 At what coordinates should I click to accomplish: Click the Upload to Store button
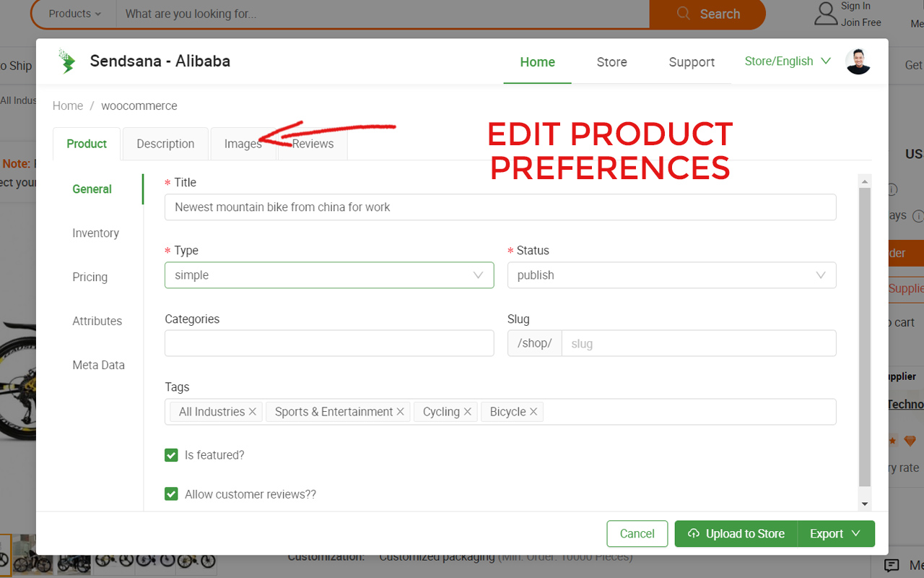point(736,534)
